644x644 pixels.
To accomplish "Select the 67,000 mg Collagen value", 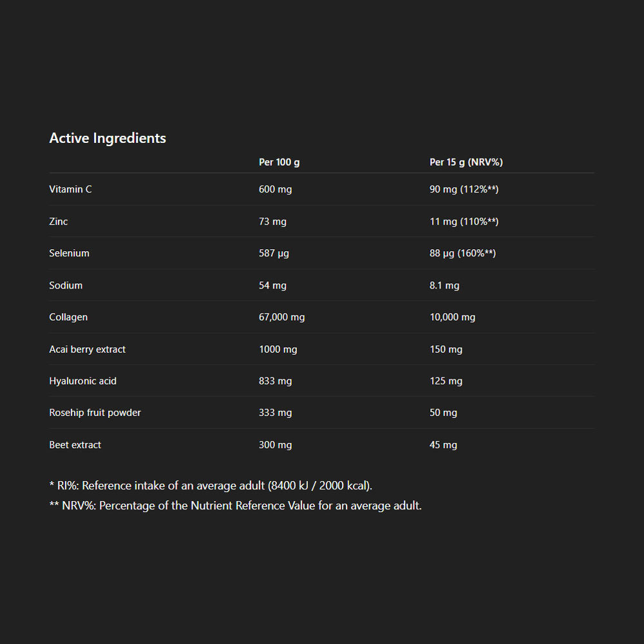I will click(281, 317).
